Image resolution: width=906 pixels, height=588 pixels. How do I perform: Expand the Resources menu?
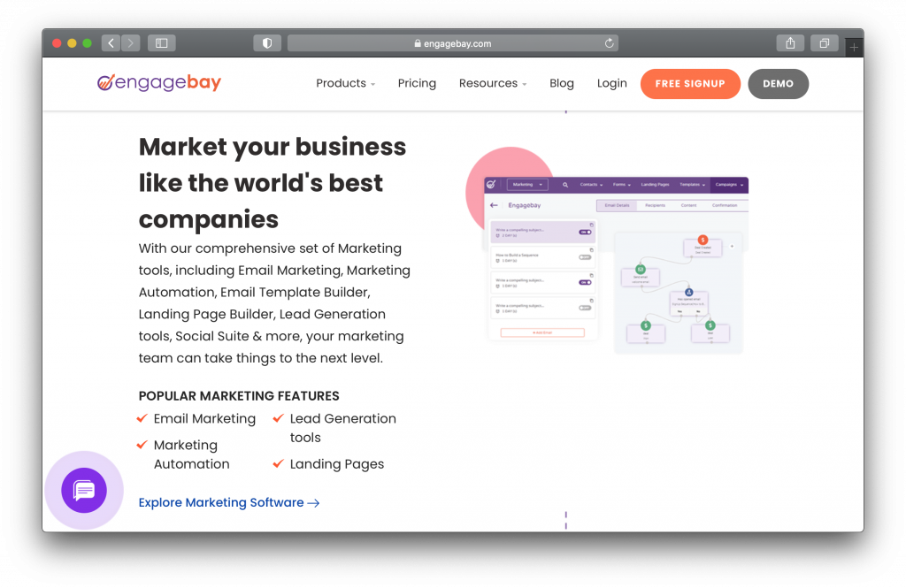click(x=493, y=83)
